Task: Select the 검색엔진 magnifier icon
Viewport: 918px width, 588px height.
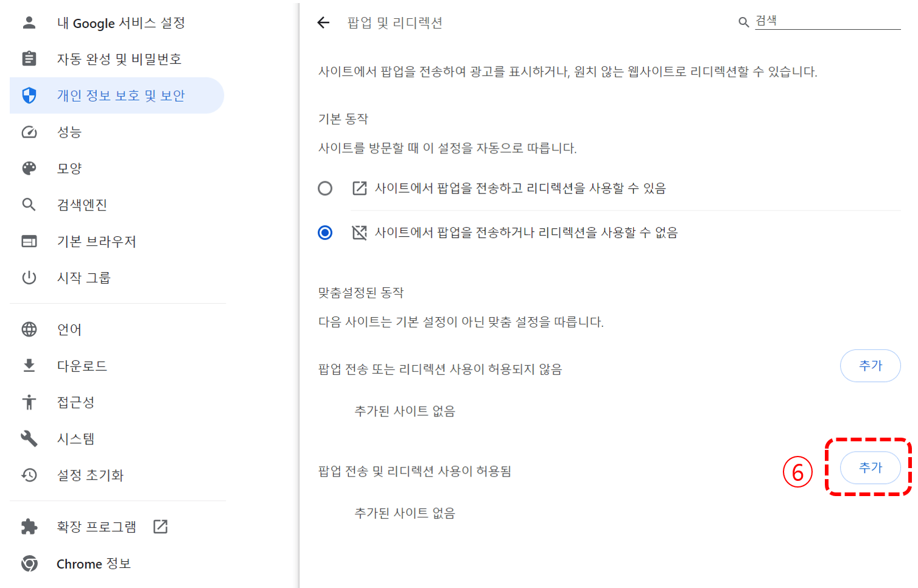Action: point(29,205)
